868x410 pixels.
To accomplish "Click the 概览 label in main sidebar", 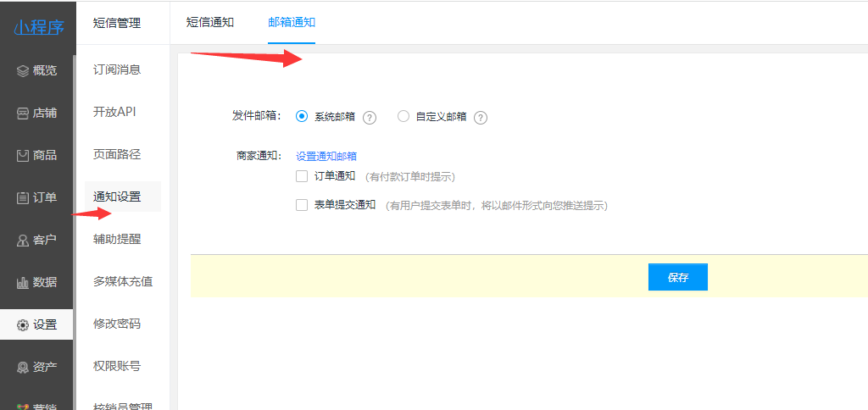I will coord(44,71).
